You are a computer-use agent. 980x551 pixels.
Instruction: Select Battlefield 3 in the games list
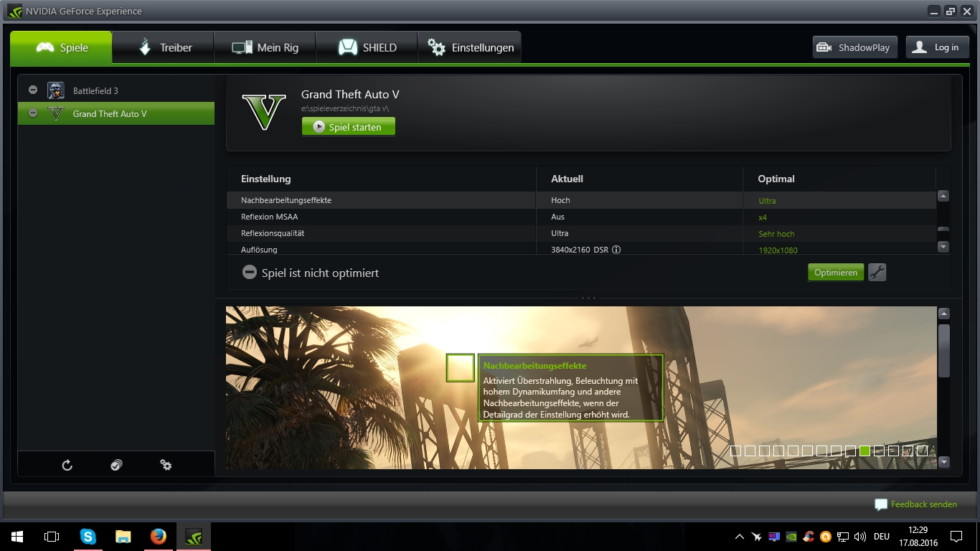pyautogui.click(x=116, y=90)
